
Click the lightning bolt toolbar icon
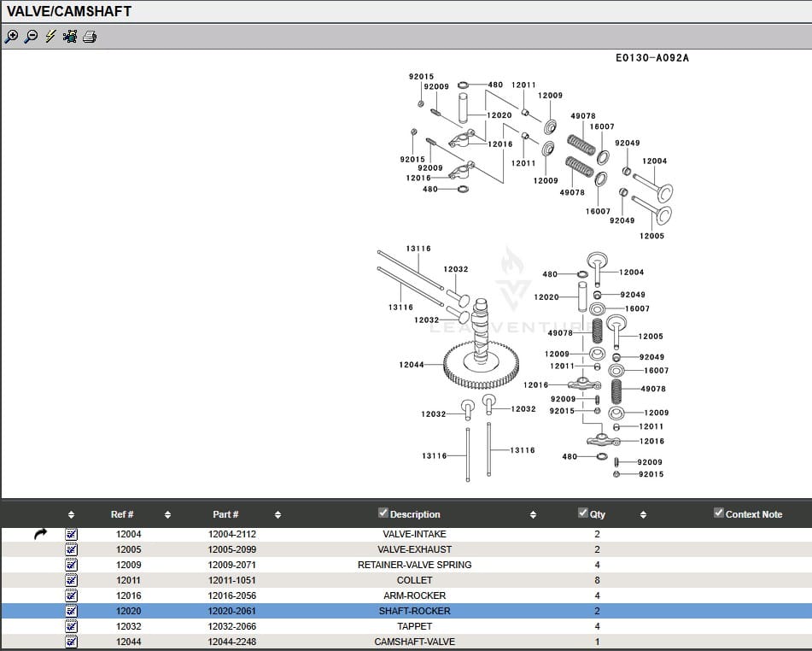(50, 37)
